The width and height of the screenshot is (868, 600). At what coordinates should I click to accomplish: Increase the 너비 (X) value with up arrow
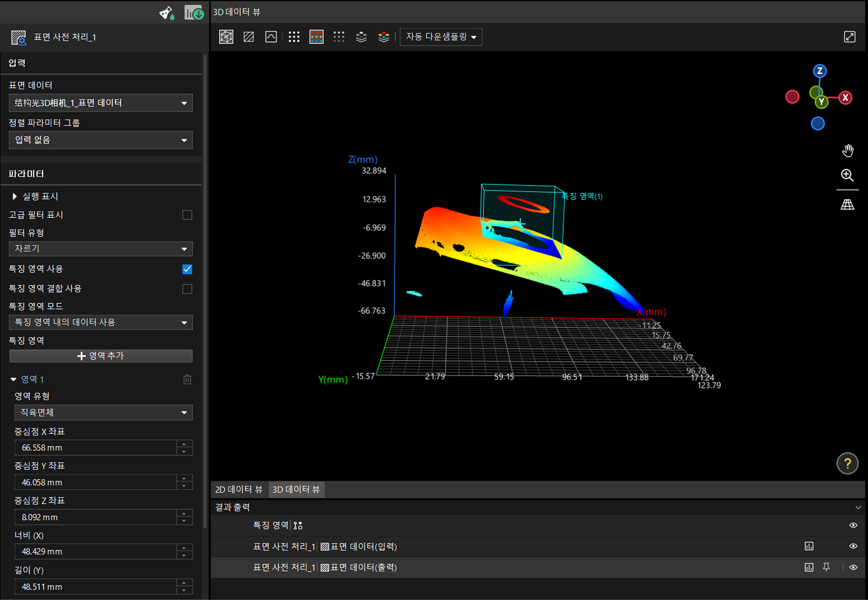(184, 548)
